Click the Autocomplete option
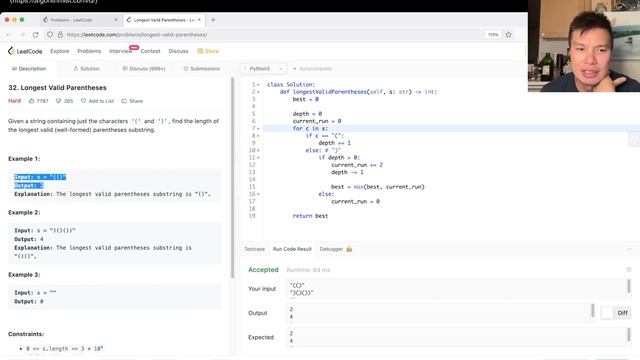Screen dimensions: 640x360 [x=312, y=69]
